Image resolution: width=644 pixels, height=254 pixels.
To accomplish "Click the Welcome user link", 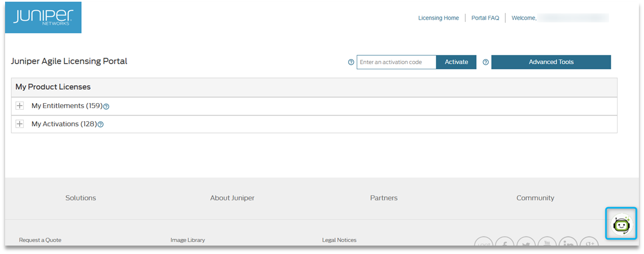I will pyautogui.click(x=560, y=18).
